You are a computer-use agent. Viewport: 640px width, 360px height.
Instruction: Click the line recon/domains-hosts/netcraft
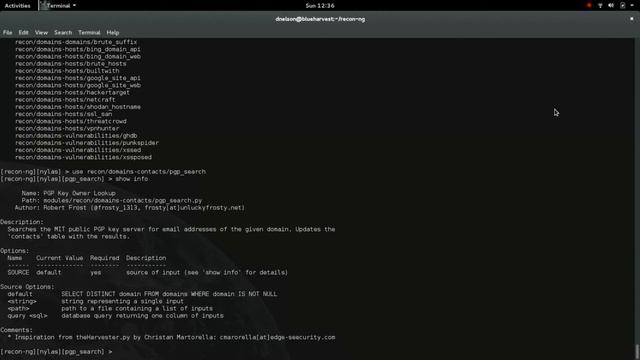(65, 100)
